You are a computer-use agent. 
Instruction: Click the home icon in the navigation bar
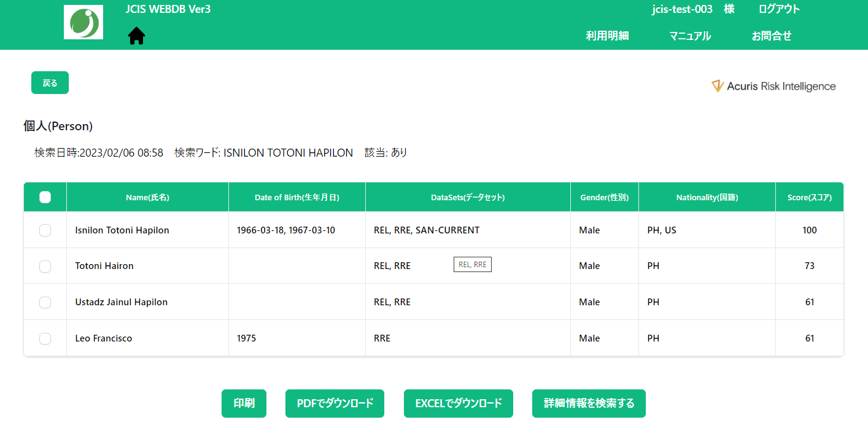point(136,35)
